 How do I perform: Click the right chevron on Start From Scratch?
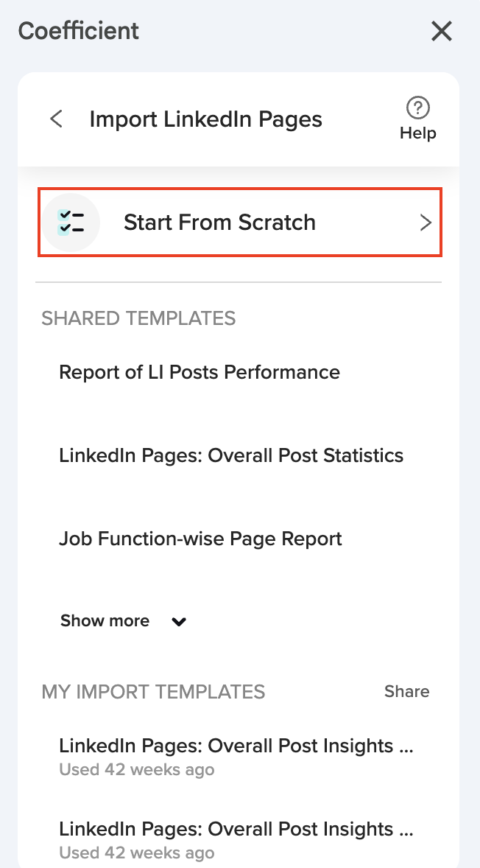(x=426, y=223)
